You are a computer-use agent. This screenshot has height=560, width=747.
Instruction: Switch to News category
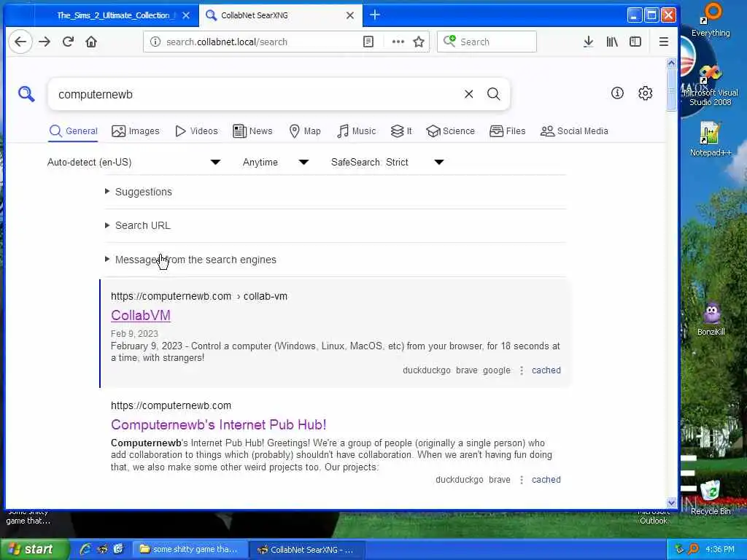(x=252, y=131)
